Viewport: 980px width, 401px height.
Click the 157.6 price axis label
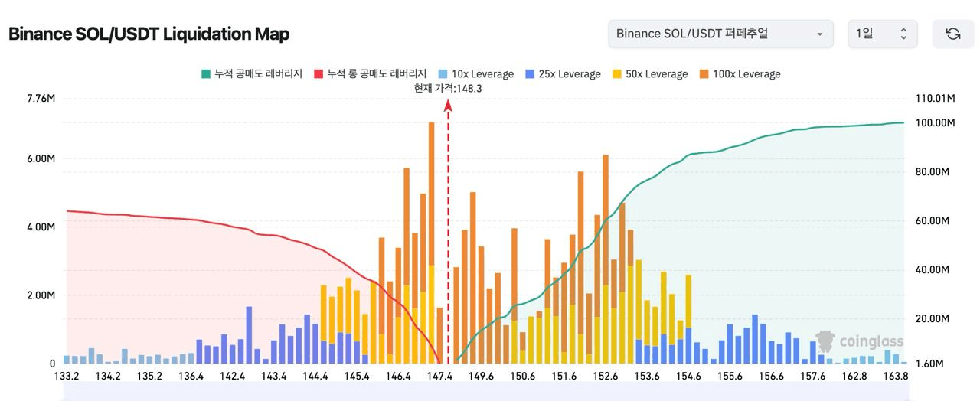[813, 376]
